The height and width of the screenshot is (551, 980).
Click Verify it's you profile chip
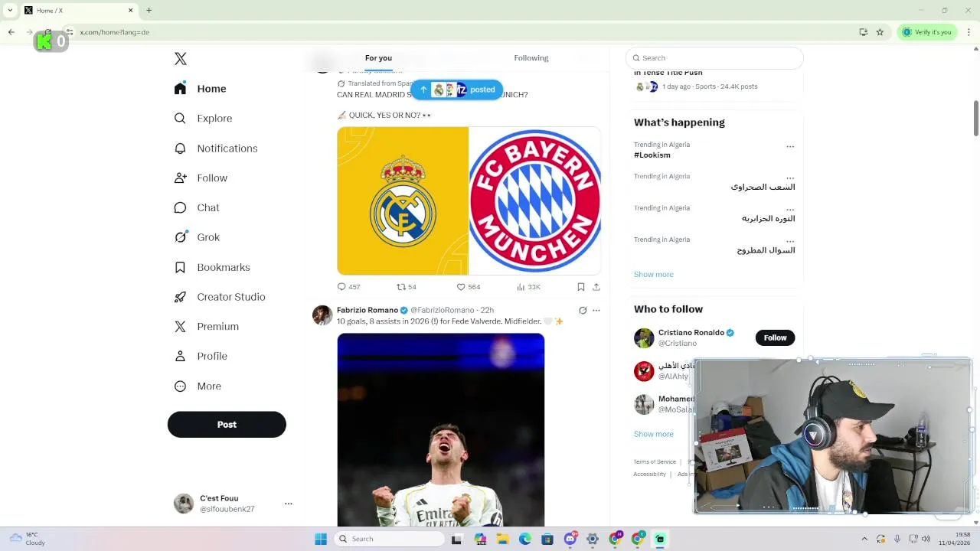927,32
